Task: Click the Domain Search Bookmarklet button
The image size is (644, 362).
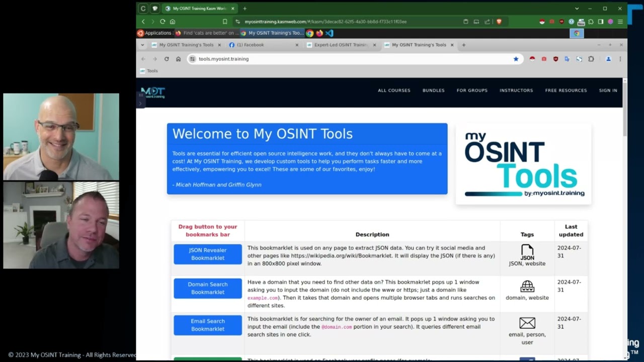Action: (x=208, y=288)
